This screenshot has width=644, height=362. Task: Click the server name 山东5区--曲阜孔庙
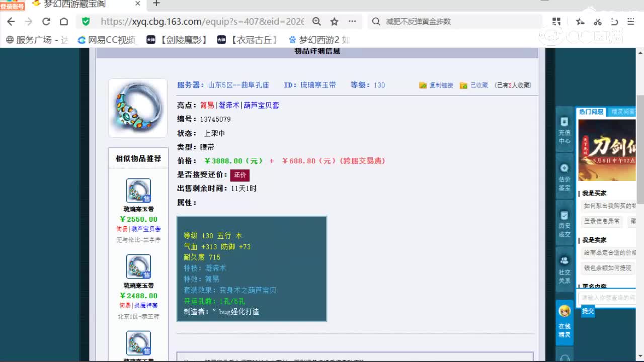(x=238, y=85)
